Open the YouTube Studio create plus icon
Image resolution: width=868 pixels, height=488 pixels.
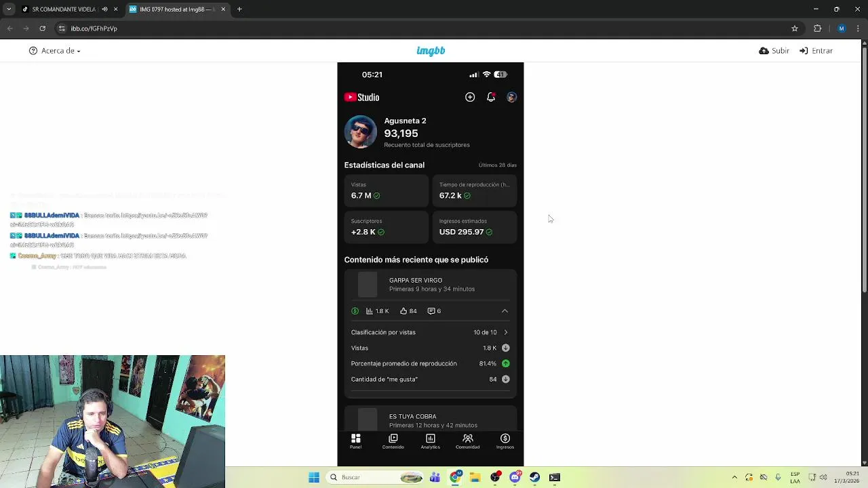click(470, 97)
